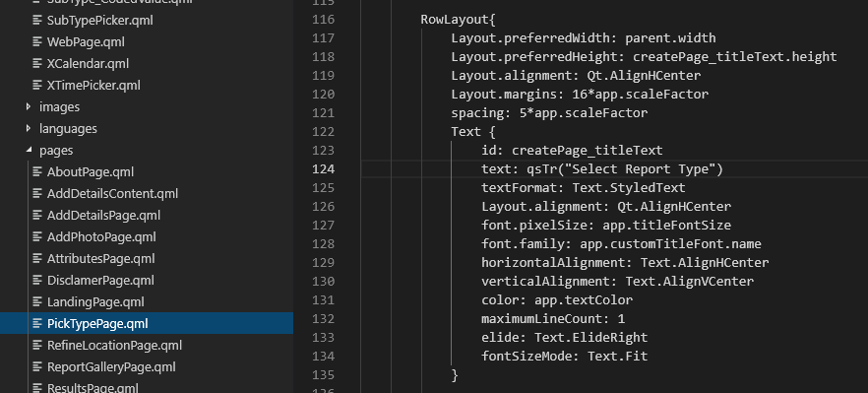Click 'maximumLineCount: 1' line
Viewport: 868px width, 393px height.
tap(553, 319)
